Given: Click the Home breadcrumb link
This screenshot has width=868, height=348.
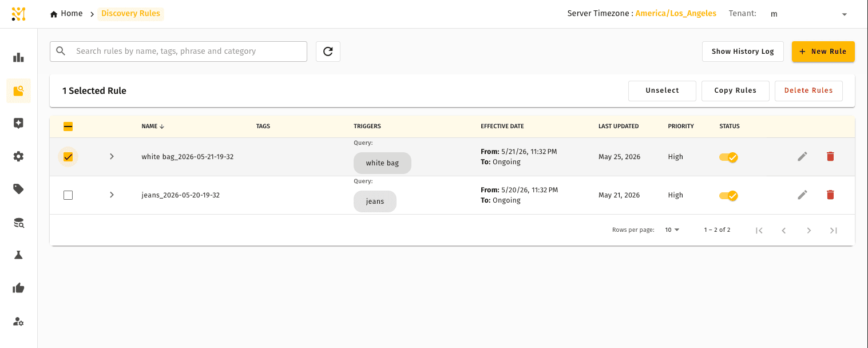Looking at the screenshot, I should tap(66, 14).
